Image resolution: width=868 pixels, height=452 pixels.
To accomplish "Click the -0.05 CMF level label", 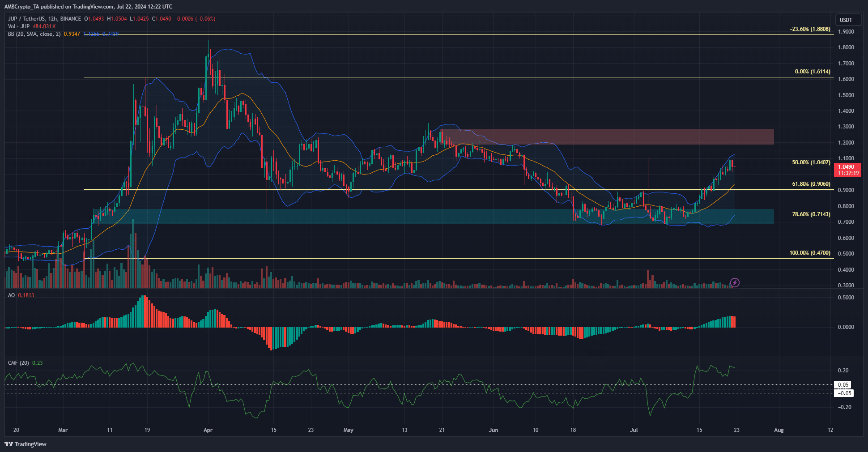I will pos(844,393).
